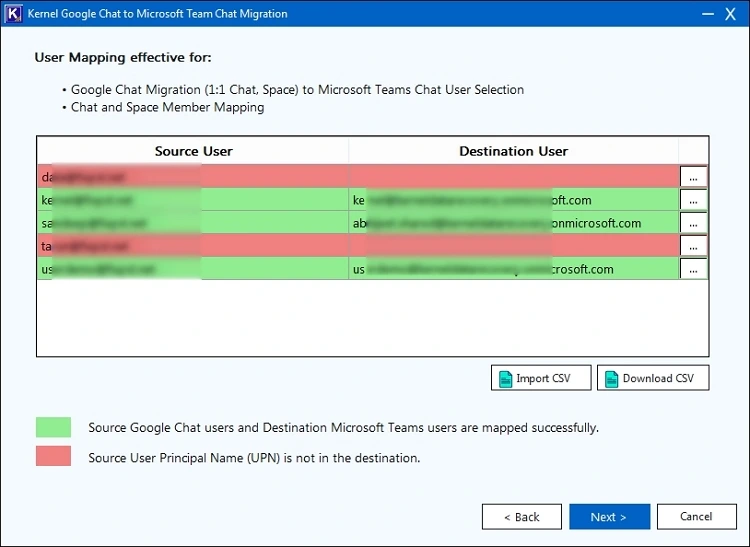The height and width of the screenshot is (547, 750).
Task: Select destination cell starting with 'us'
Action: 513,269
